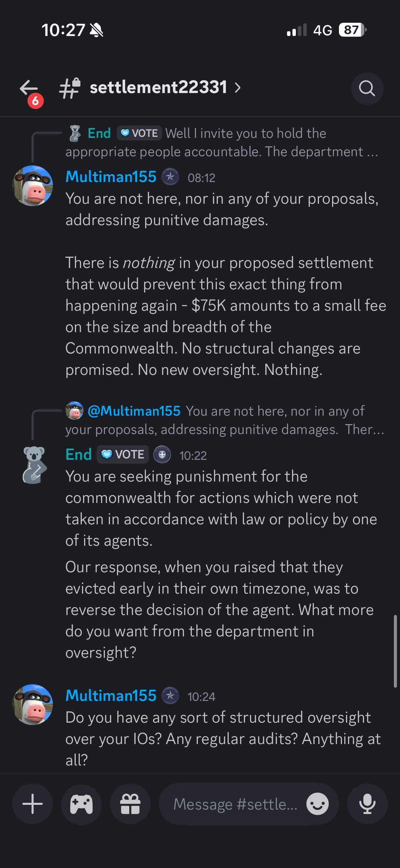
Task: Tap End's VOTE server tag
Action: [x=123, y=454]
